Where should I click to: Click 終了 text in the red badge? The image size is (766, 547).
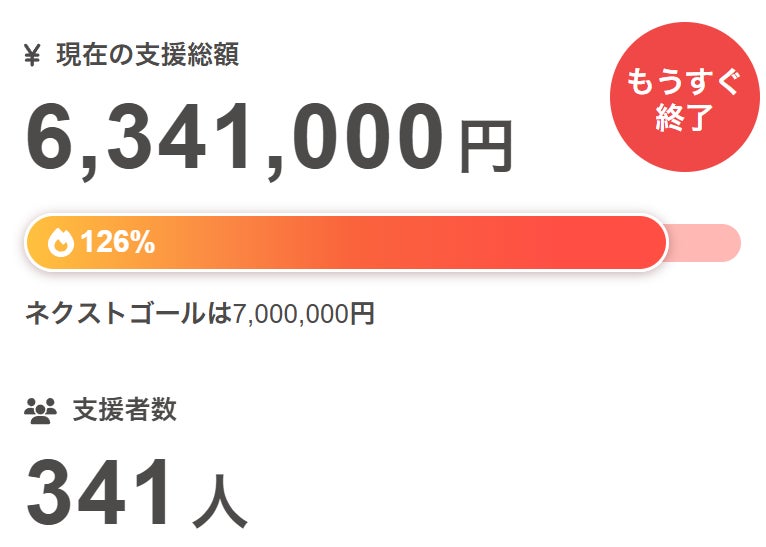point(685,118)
